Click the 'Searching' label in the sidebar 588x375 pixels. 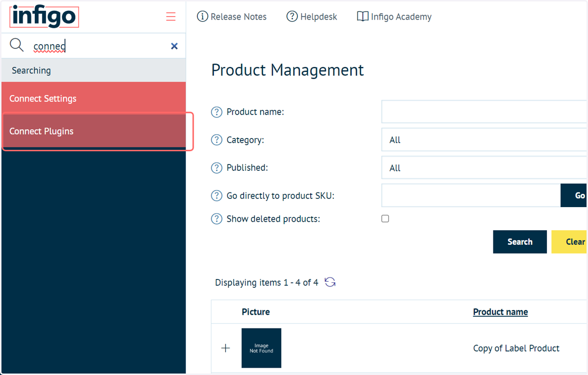click(x=31, y=70)
